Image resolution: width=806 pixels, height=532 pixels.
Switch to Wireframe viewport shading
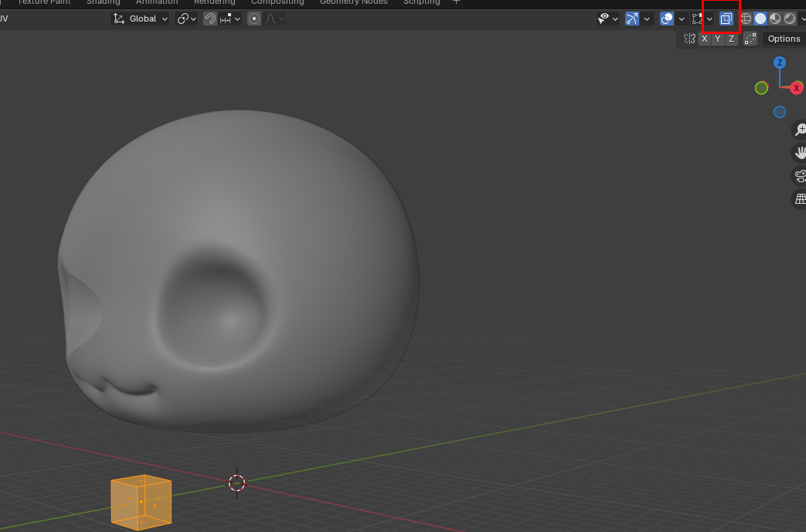point(746,19)
